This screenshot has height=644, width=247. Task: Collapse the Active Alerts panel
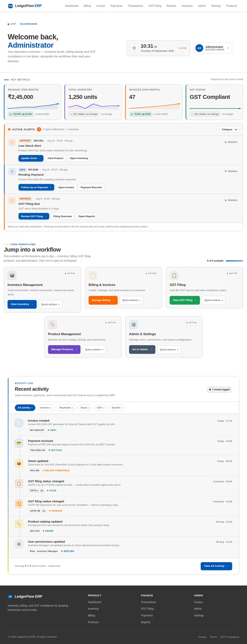(229, 129)
